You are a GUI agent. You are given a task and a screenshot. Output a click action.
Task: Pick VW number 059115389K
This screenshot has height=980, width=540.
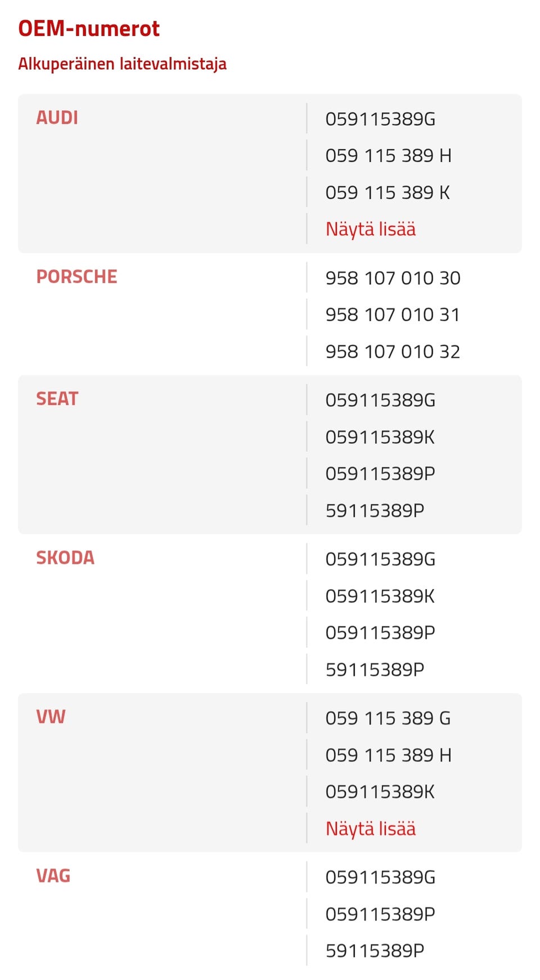point(380,792)
